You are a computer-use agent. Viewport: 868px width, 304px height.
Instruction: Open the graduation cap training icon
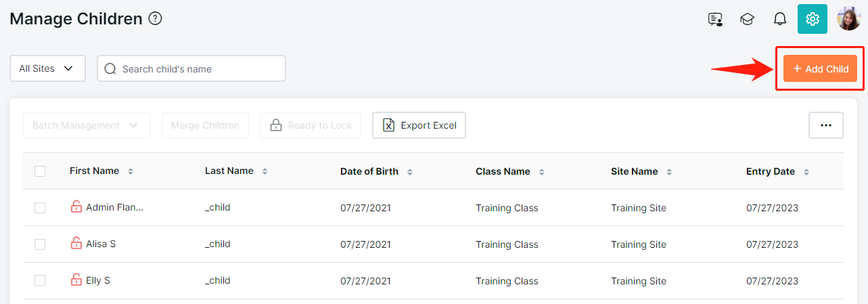pyautogui.click(x=747, y=19)
